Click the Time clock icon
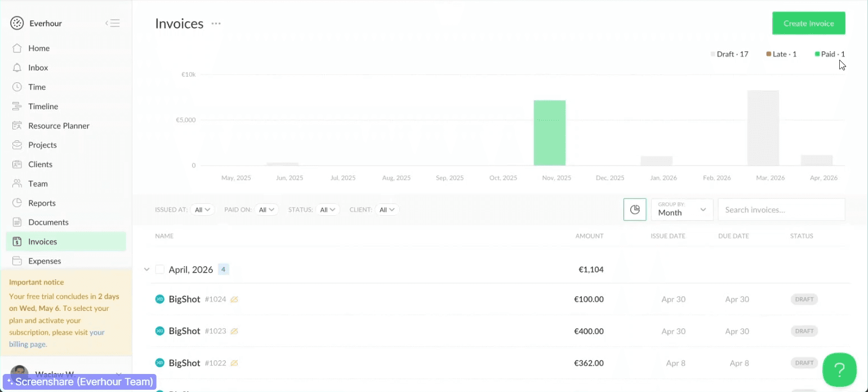Image resolution: width=868 pixels, height=392 pixels. click(17, 87)
